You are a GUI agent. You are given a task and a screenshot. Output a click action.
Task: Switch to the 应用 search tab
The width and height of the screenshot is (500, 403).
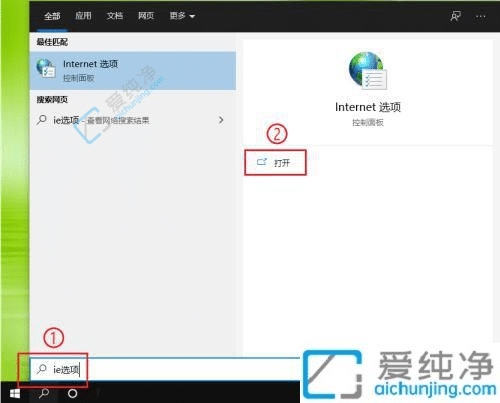(83, 16)
